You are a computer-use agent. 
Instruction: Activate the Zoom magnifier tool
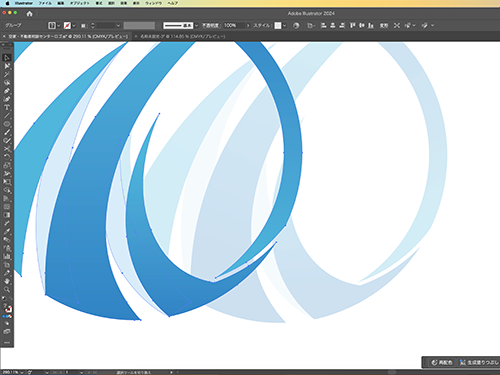(x=7, y=289)
